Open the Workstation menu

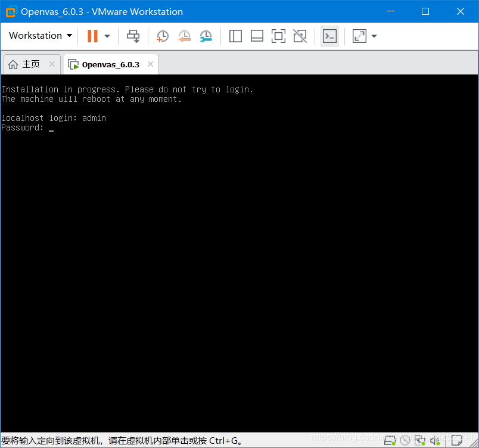coord(41,36)
